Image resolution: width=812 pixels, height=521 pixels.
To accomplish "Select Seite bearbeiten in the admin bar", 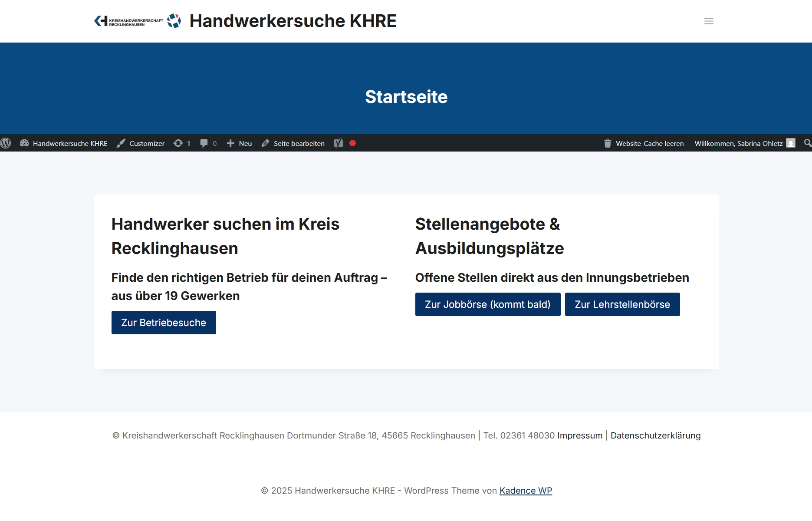I will [x=299, y=143].
